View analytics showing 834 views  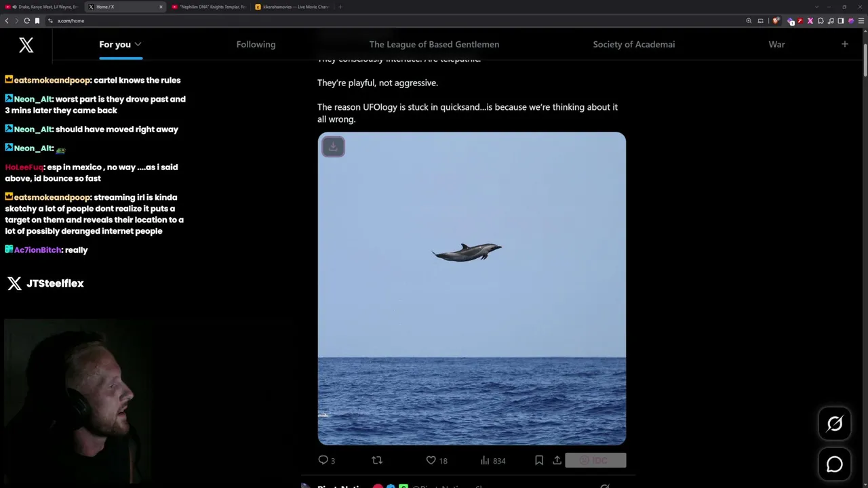tap(493, 460)
